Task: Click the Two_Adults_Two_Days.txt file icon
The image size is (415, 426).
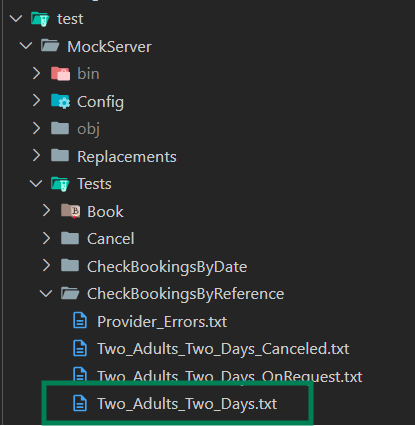Action: 80,403
